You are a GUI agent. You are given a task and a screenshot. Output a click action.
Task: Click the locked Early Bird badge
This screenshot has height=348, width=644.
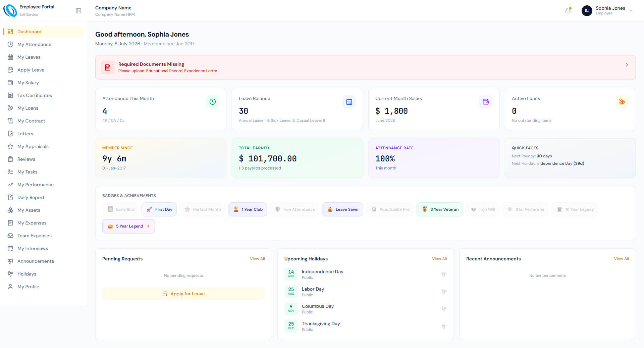[121, 209]
